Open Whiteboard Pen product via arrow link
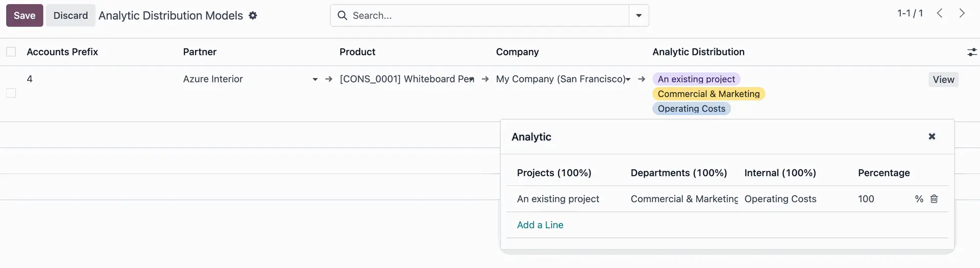 click(485, 79)
